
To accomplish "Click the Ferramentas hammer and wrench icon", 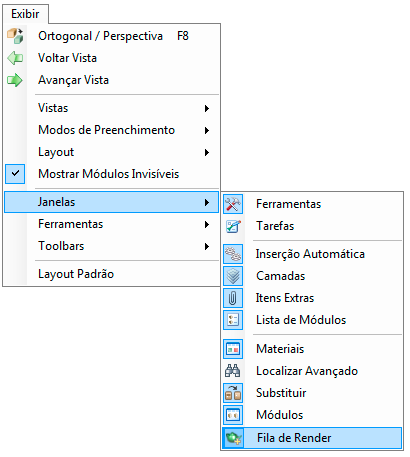I will point(233,204).
